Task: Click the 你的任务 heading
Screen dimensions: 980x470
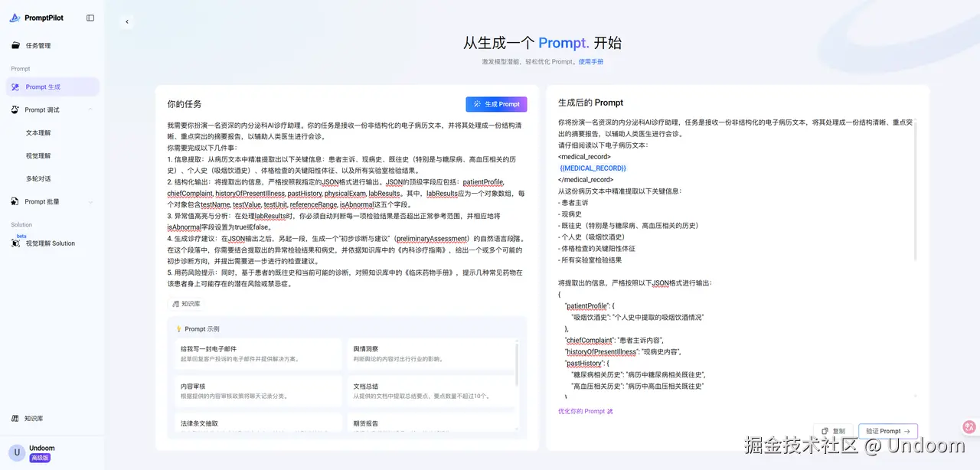Action: click(185, 103)
